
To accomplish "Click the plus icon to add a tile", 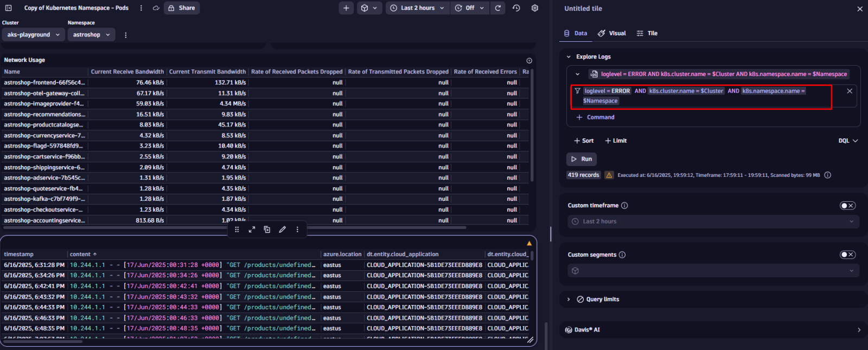I will 346,8.
